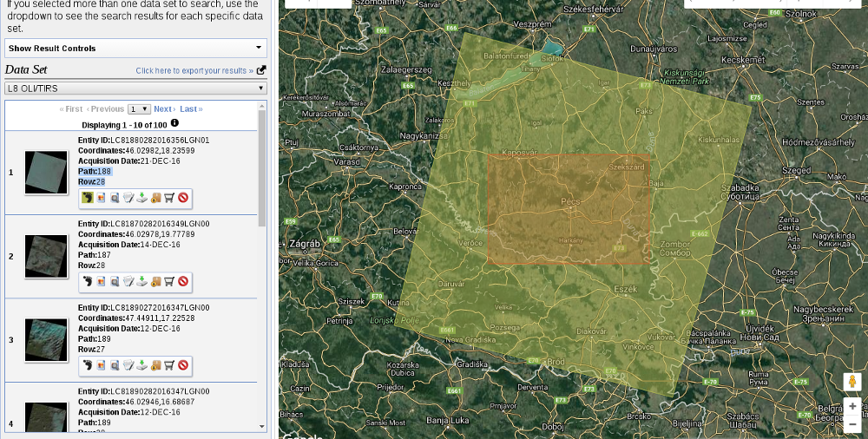Screen dimensions: 868x439
Task: Click the disabled Previous page link
Action: (105, 109)
